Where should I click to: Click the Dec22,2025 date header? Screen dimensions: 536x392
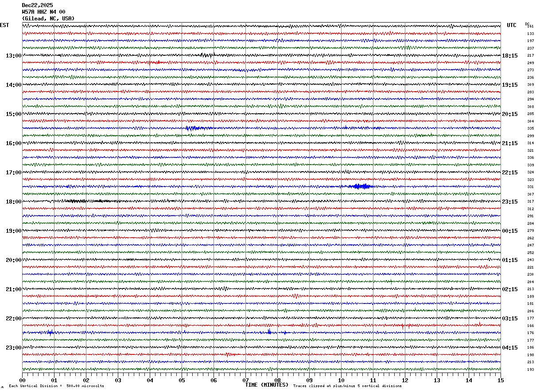[x=37, y=5]
